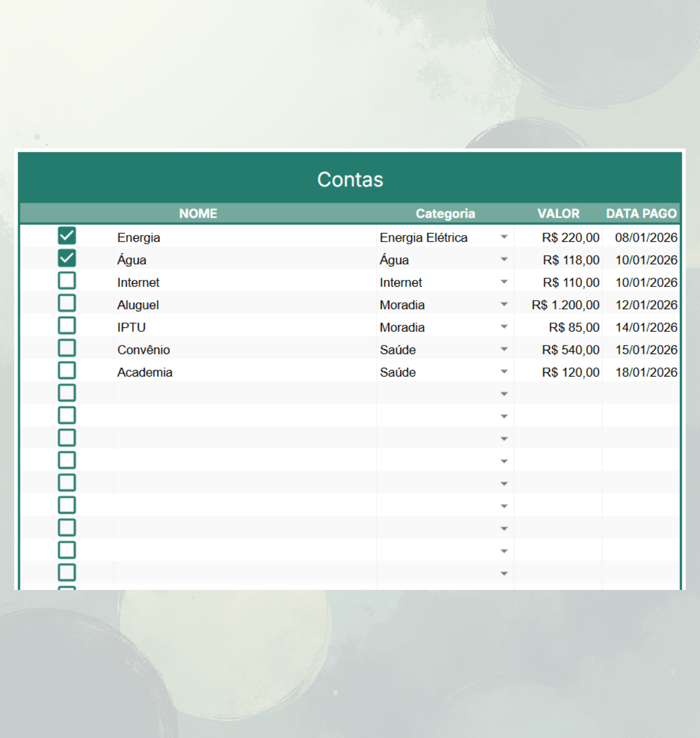700x738 pixels.
Task: Click the Contas title banner
Action: coord(350,179)
